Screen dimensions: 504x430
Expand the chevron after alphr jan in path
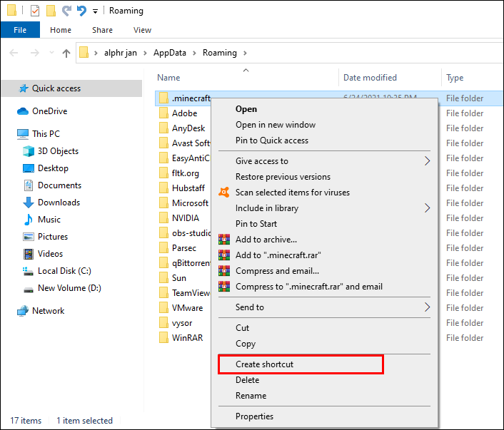click(145, 53)
